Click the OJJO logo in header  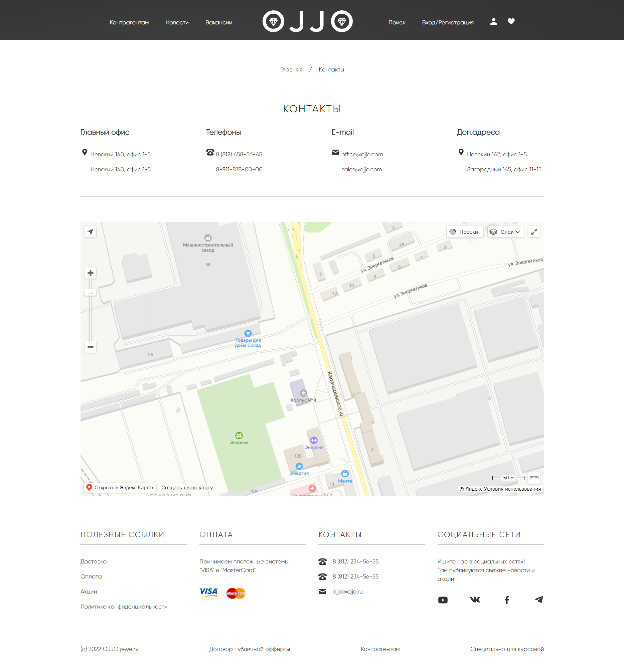click(x=308, y=21)
